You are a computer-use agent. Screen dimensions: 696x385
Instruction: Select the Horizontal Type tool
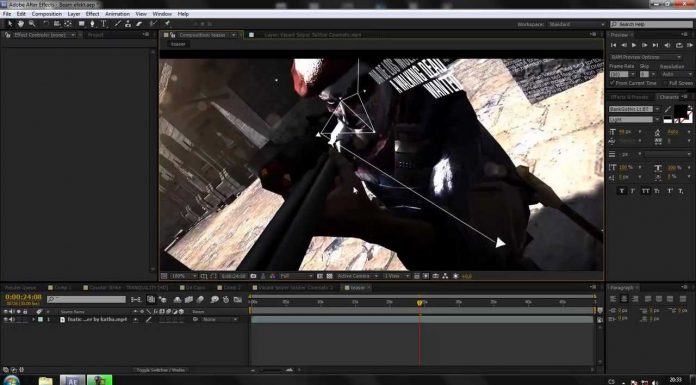103,24
